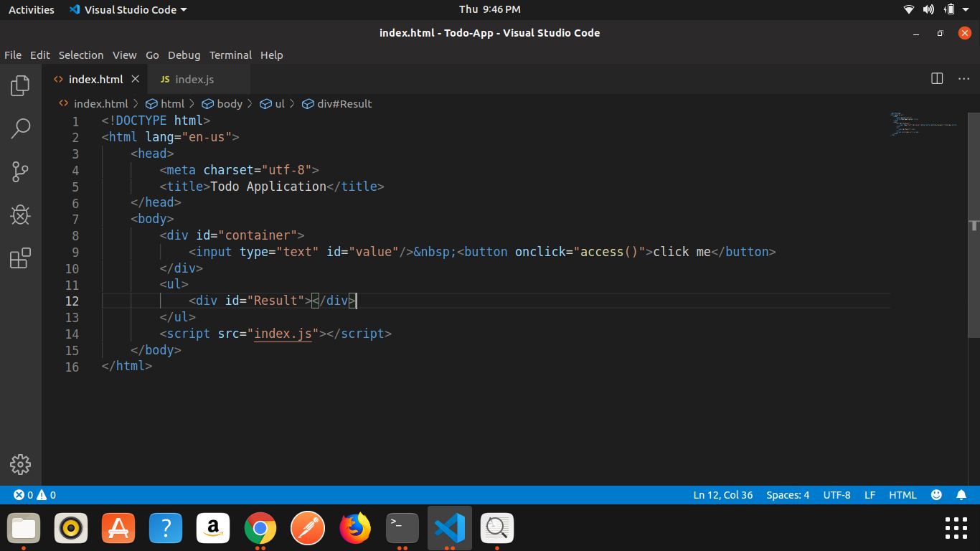Change indentation via Spaces: 4
Screen dimensions: 980x551
788,495
